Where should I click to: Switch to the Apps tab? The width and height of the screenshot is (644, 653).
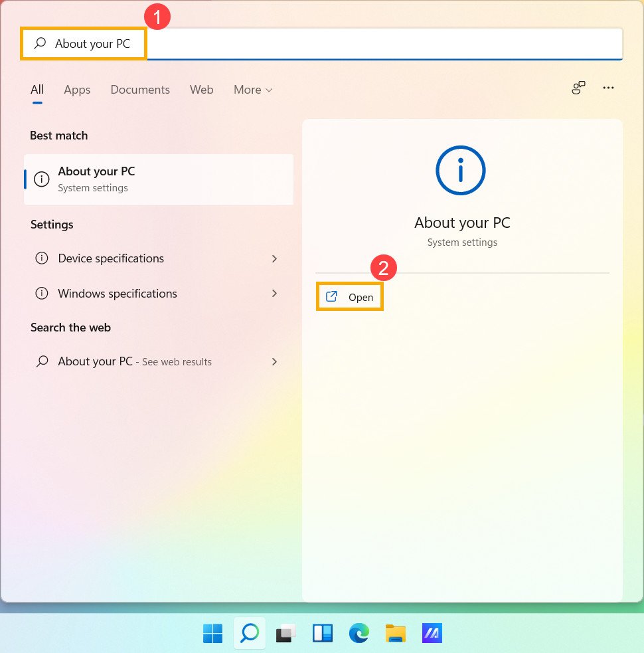point(77,90)
